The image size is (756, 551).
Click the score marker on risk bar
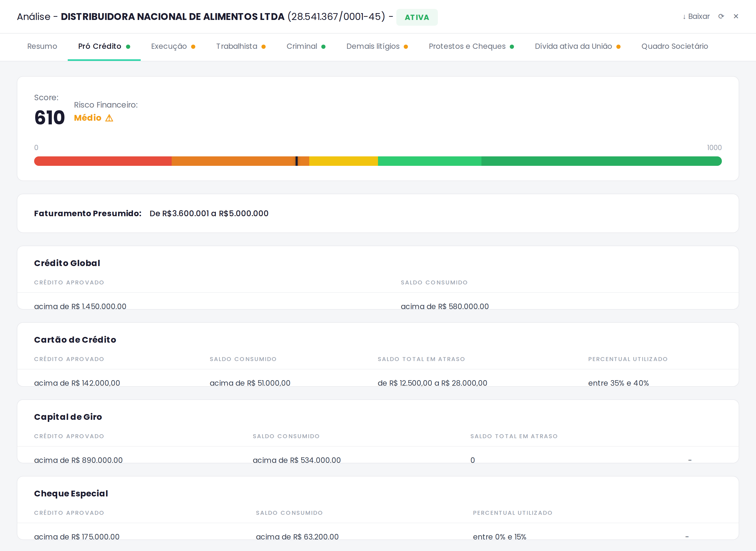coord(297,161)
